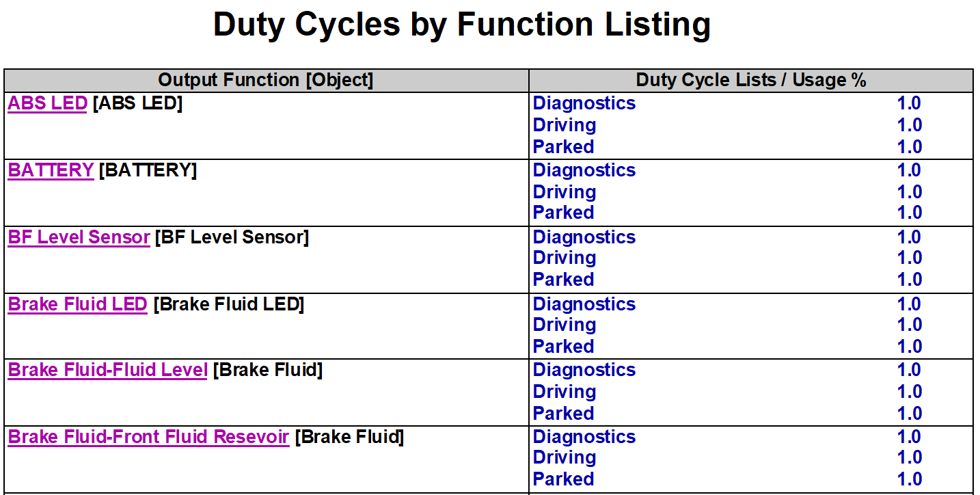Select Driving entry for Brake Fluid LED
980x495 pixels.
pyautogui.click(x=564, y=325)
